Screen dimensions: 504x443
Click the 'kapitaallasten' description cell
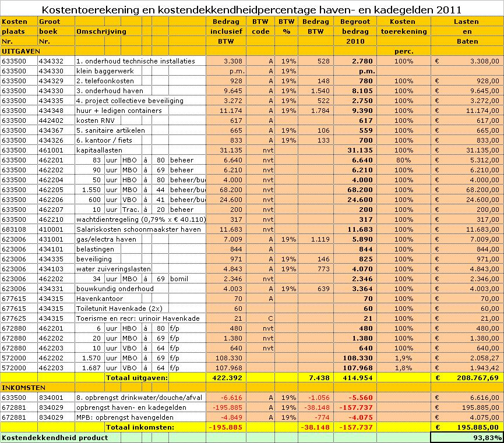coord(99,150)
